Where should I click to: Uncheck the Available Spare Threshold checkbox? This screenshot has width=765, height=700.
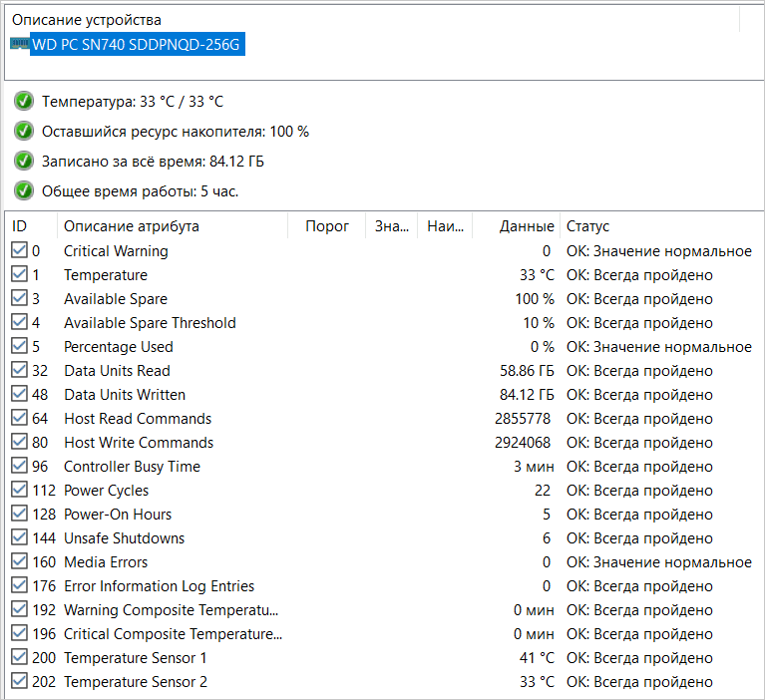click(19, 322)
